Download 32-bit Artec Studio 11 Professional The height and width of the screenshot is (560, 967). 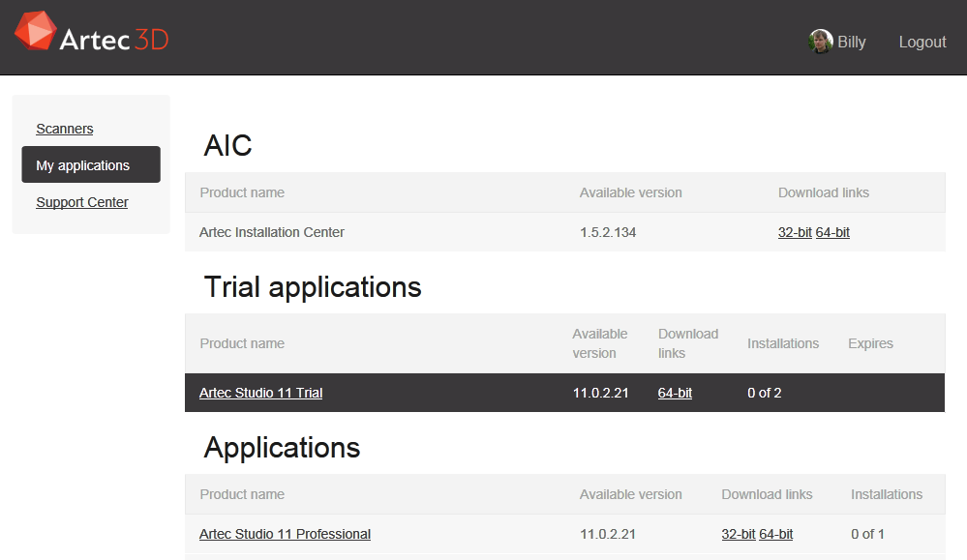(739, 534)
